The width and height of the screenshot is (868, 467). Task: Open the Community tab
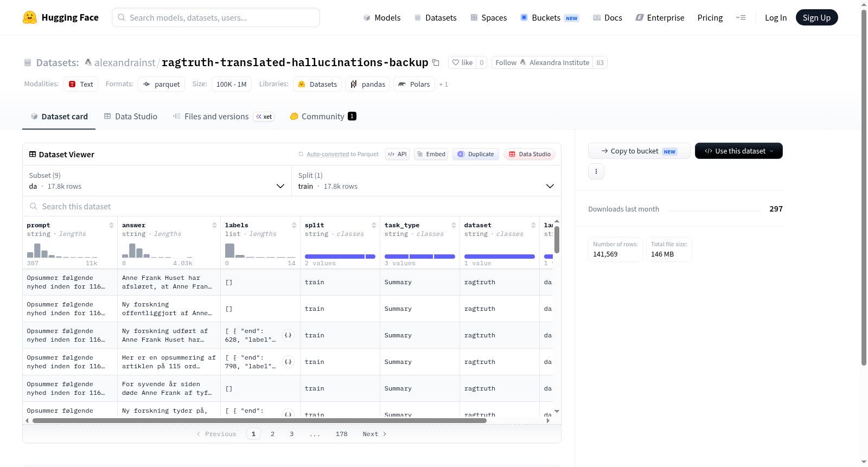click(323, 117)
